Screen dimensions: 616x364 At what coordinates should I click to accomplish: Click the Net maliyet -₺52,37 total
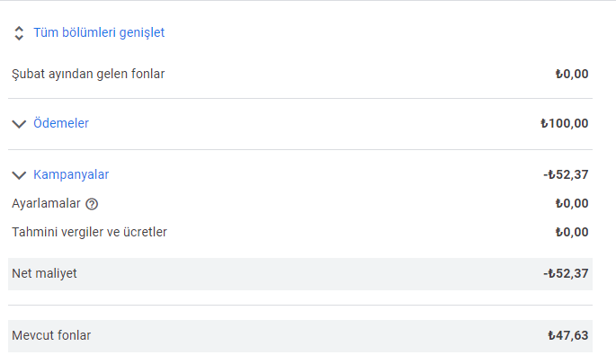[x=566, y=273]
